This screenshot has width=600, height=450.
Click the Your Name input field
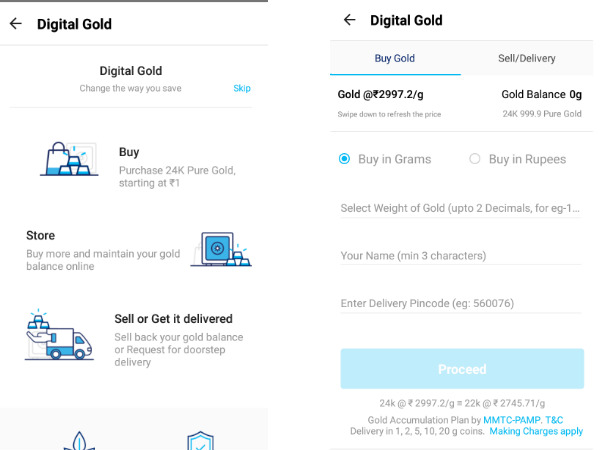tap(460, 255)
